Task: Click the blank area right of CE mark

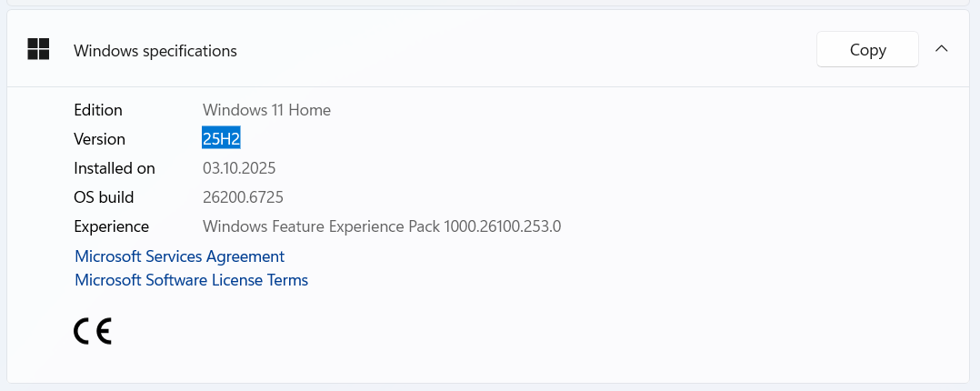Action: tap(455, 332)
